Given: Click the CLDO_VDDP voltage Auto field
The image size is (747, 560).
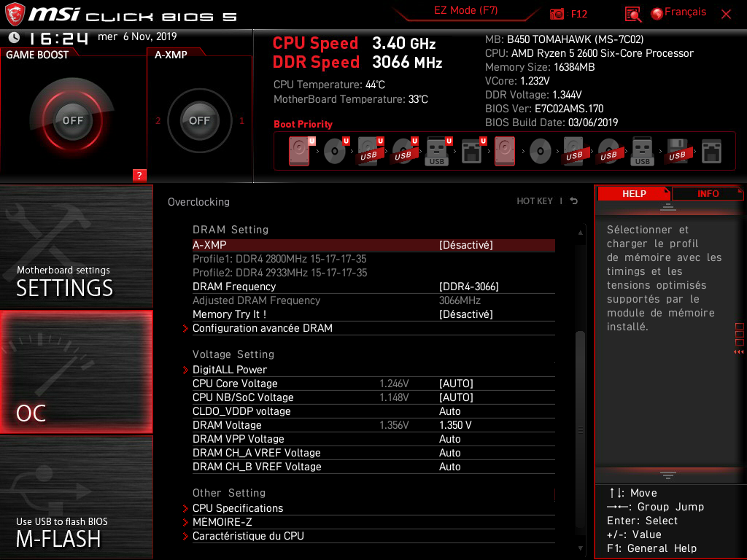Looking at the screenshot, I should [x=449, y=411].
